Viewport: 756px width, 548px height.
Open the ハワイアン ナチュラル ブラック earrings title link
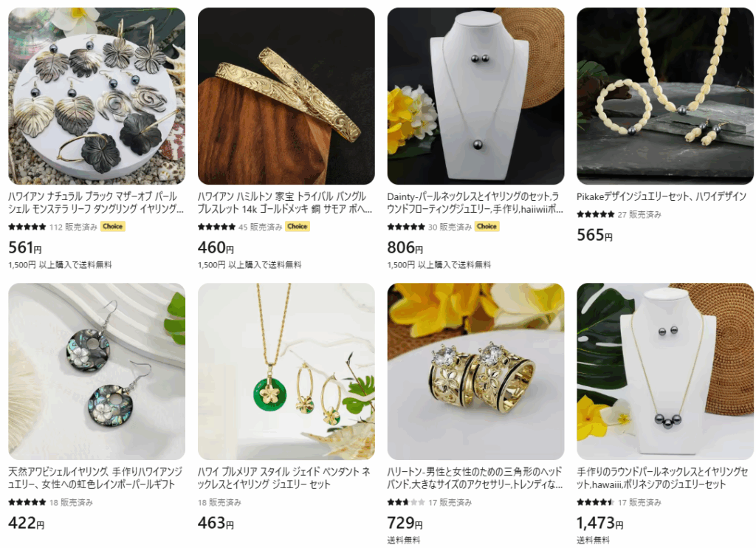(96, 202)
